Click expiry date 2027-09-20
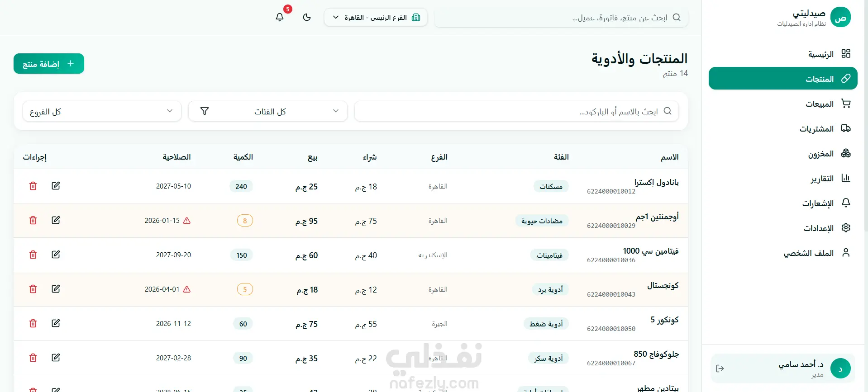This screenshot has width=868, height=392. click(173, 255)
